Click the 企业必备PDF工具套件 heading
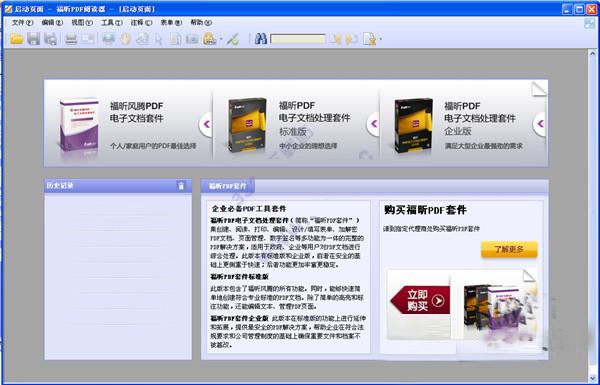Viewport: 600px width, 385px height. [x=249, y=209]
